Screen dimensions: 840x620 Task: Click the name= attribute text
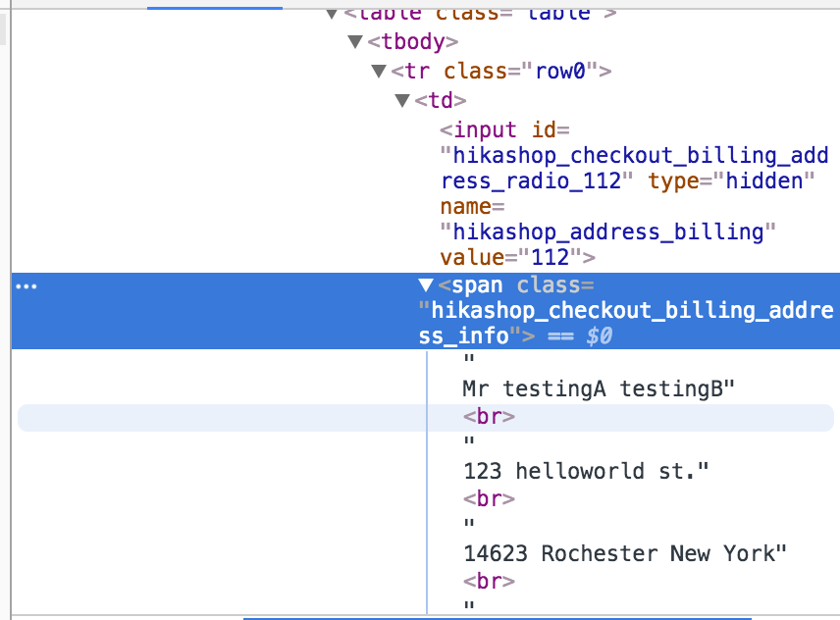coord(472,207)
